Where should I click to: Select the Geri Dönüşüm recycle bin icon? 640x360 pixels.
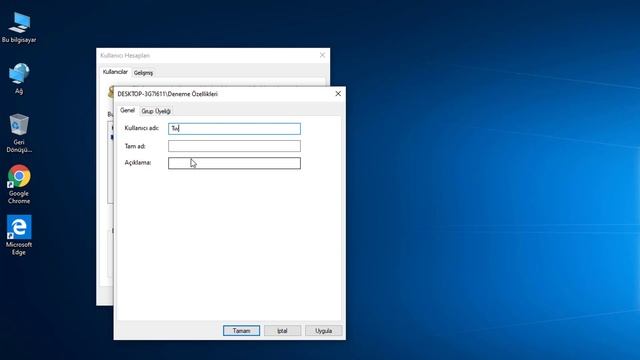tap(19, 133)
